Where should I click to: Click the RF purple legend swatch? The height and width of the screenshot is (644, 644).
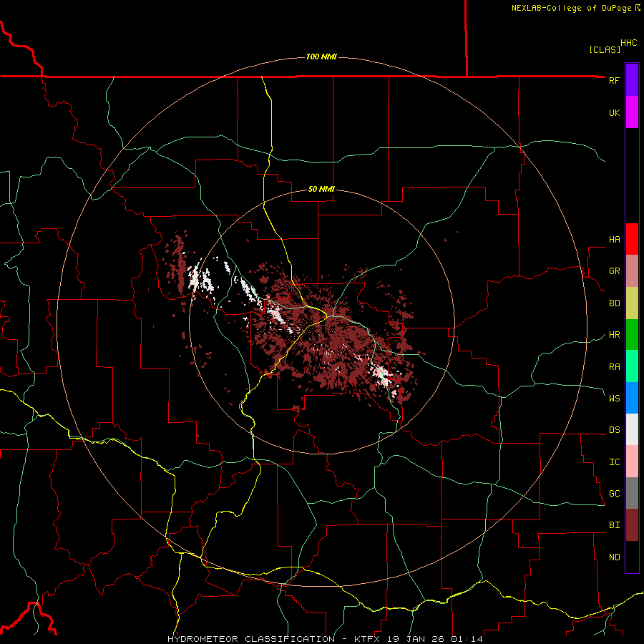(x=632, y=80)
